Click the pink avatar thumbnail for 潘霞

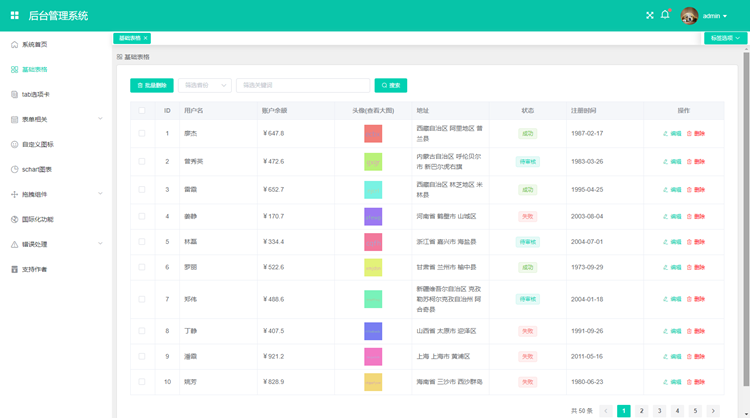[x=373, y=356]
